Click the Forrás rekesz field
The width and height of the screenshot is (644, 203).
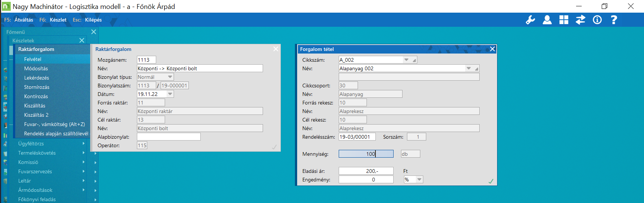click(353, 103)
